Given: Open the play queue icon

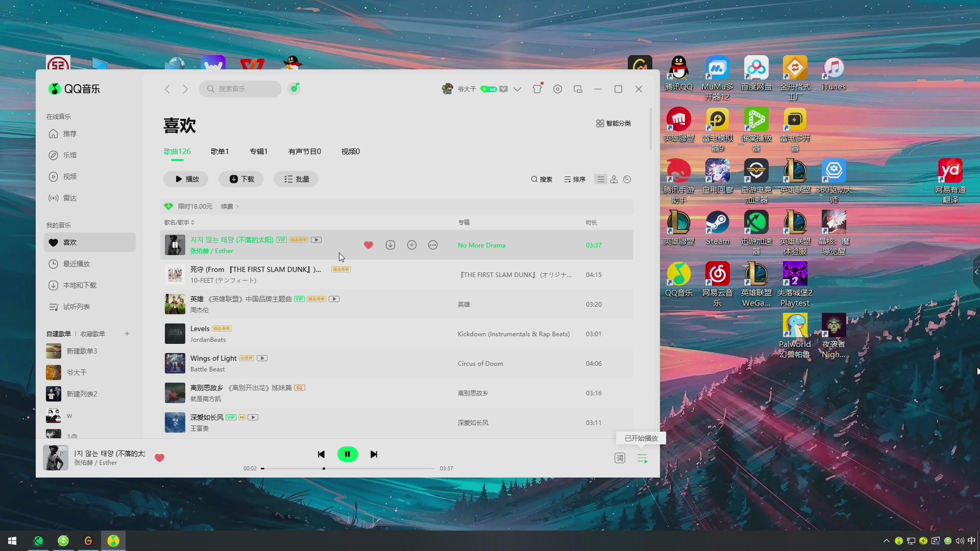Looking at the screenshot, I should click(642, 458).
